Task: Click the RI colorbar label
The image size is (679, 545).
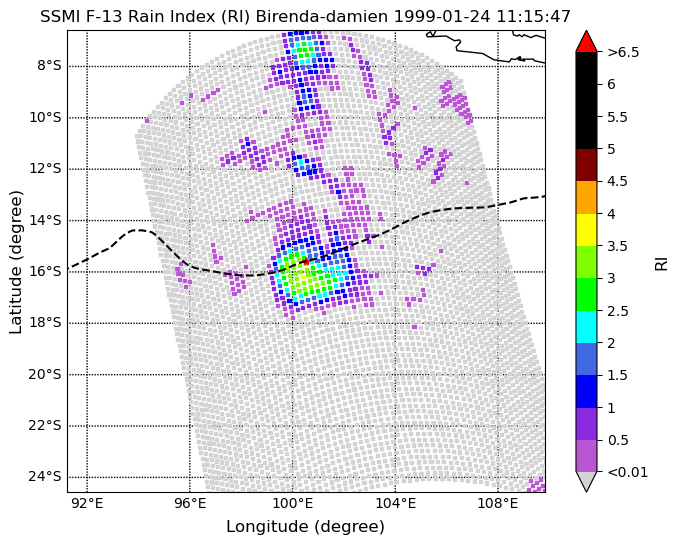Action: [x=662, y=262]
